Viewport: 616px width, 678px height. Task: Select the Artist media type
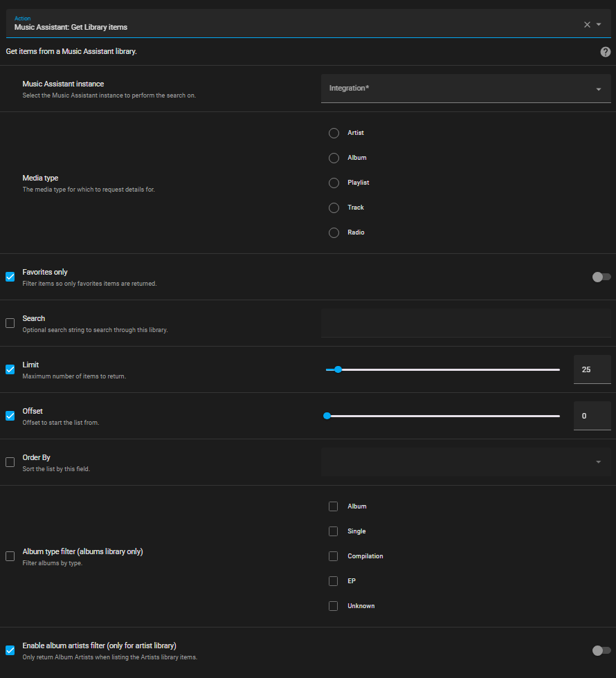pyautogui.click(x=334, y=133)
